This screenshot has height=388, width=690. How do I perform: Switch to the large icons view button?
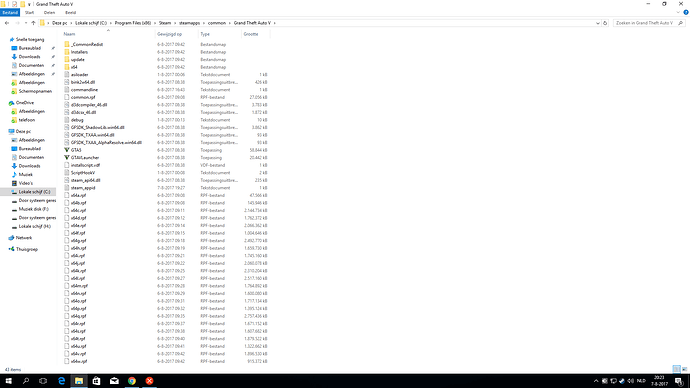pos(684,369)
